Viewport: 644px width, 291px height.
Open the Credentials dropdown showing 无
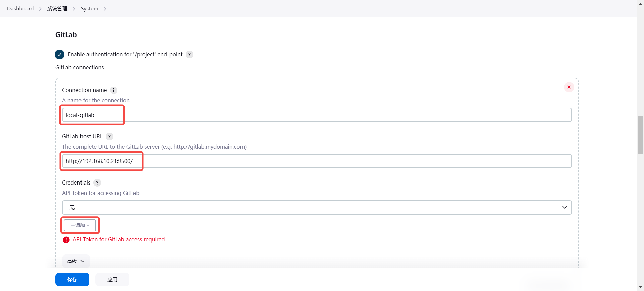(x=317, y=208)
